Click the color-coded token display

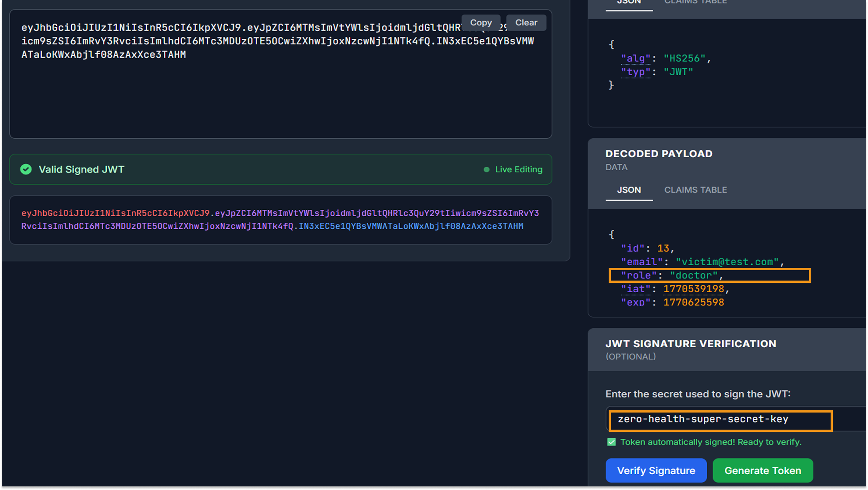[x=280, y=220]
